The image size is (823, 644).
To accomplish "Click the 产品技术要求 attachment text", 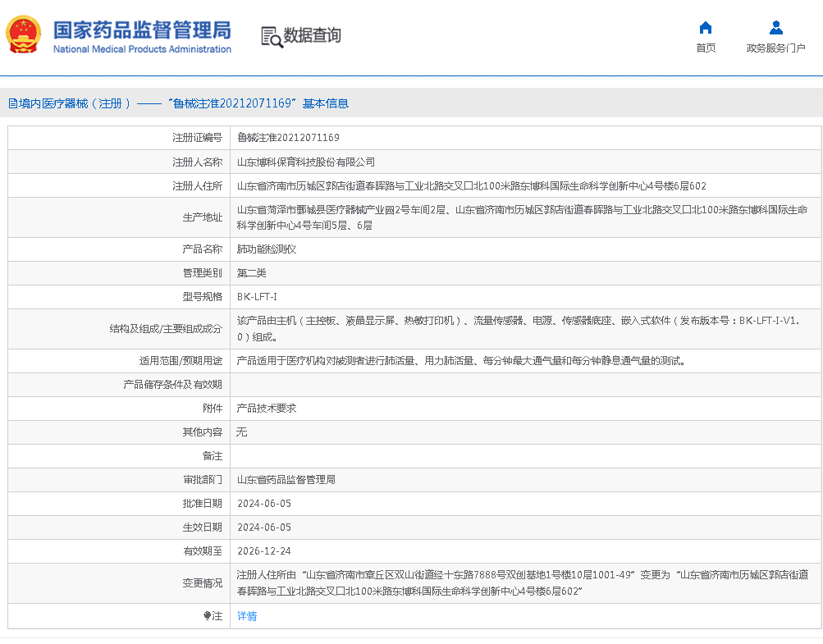I will pos(267,409).
